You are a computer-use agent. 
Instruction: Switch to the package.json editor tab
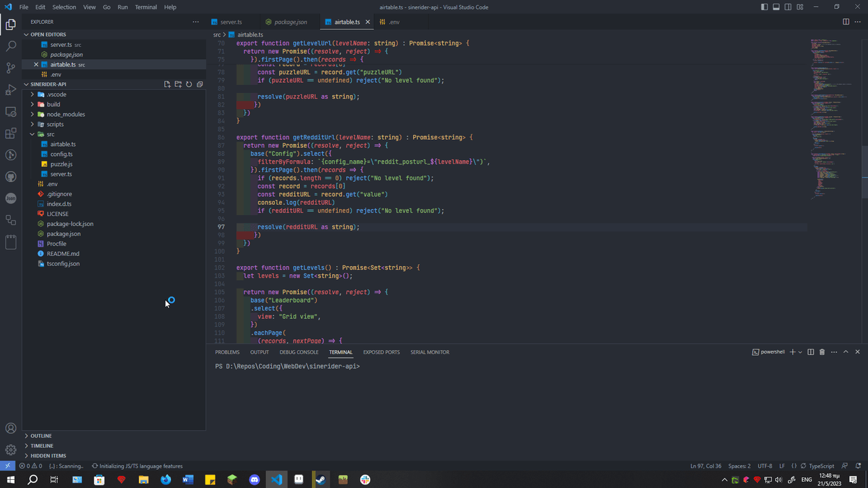(290, 22)
